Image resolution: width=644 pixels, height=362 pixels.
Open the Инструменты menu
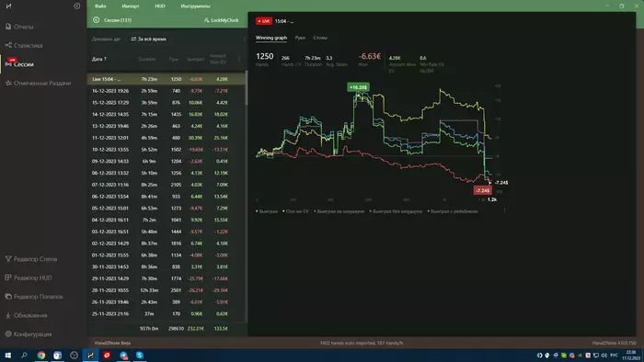(x=195, y=6)
